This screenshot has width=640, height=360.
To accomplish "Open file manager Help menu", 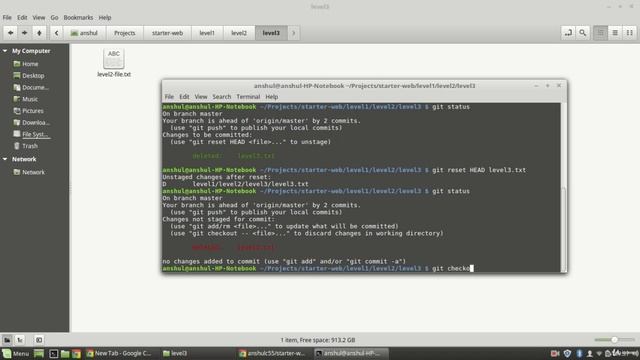I will (x=105, y=18).
